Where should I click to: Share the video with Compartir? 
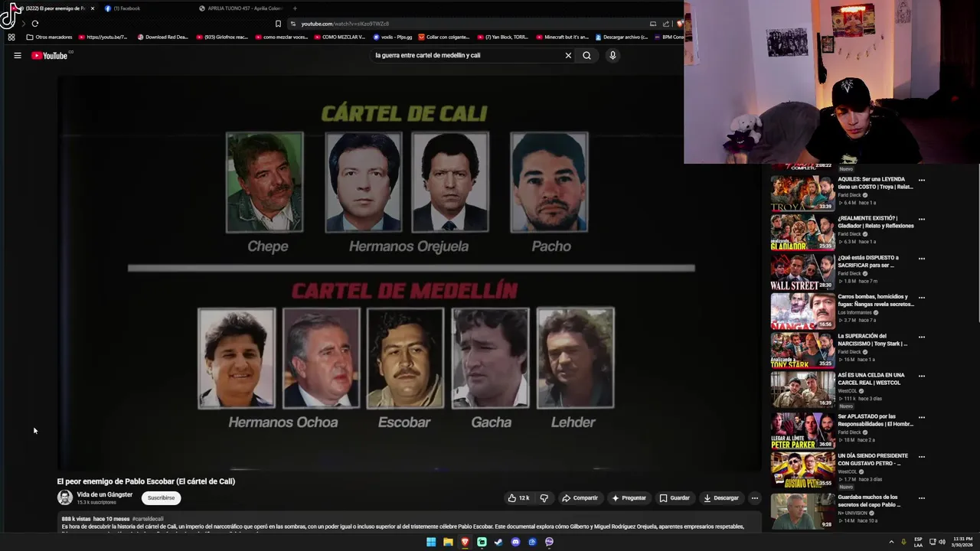pos(580,498)
